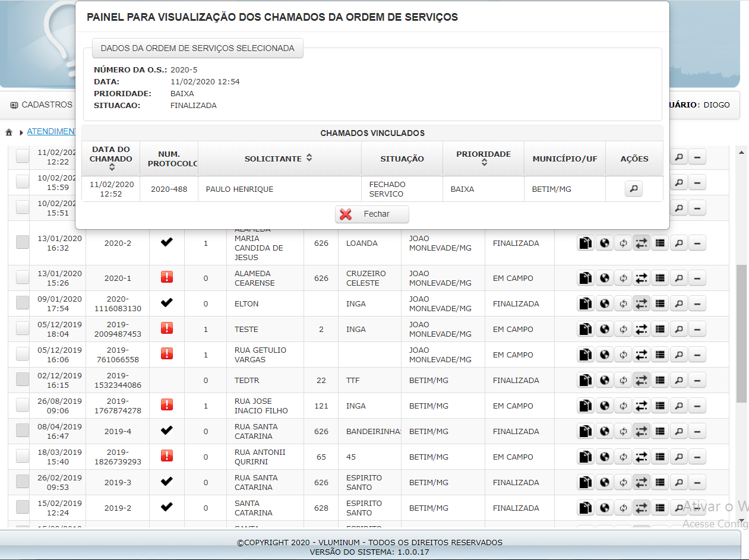
Task: Click the Fechar button
Action: tap(372, 214)
